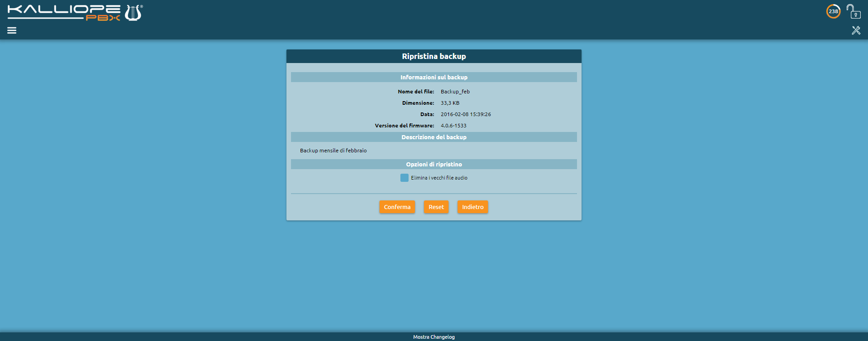Click the backup date 2016-02-08 15:39:26
The width and height of the screenshot is (868, 341).
(465, 114)
